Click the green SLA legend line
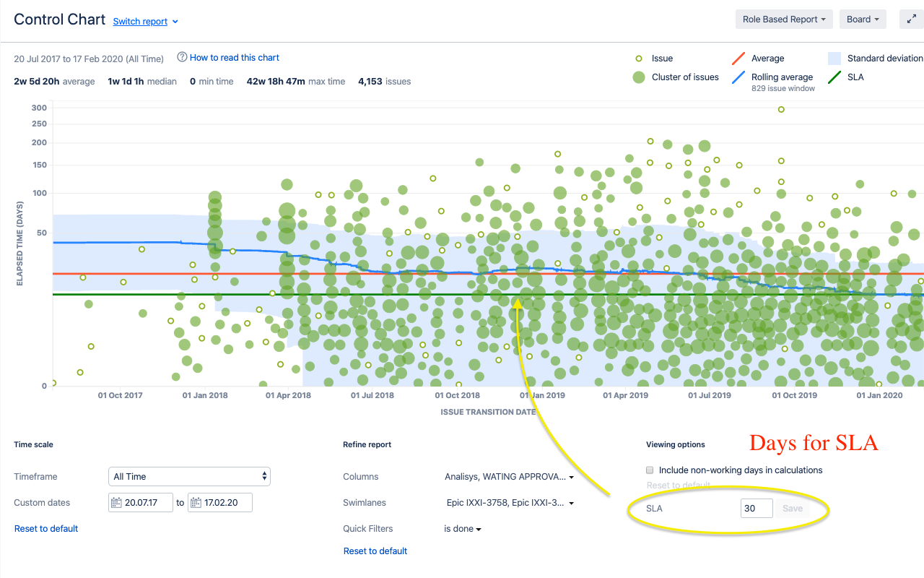This screenshot has height=578, width=924. coord(834,77)
